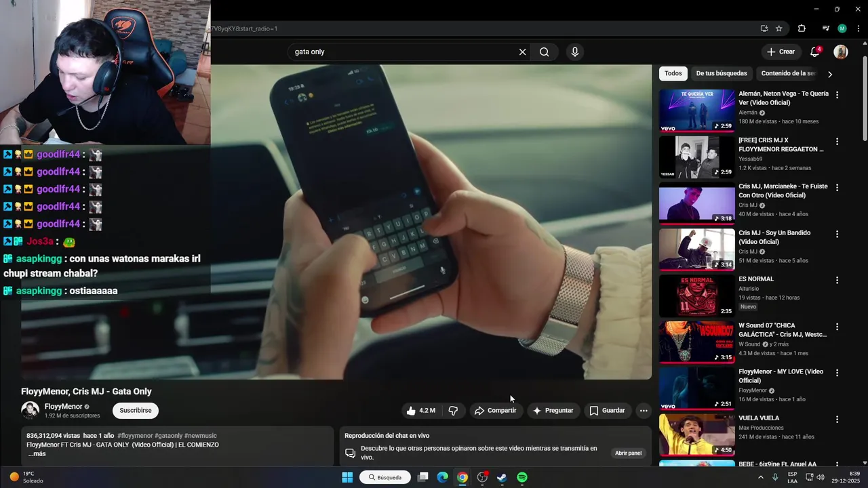Open Steam from the taskbar

coord(502,477)
